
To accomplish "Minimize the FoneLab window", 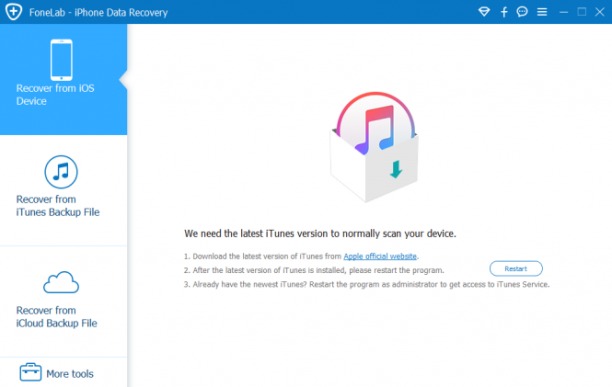I will pos(563,12).
